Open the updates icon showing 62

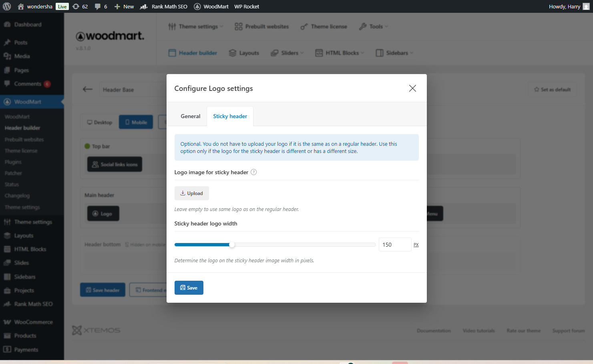click(76, 6)
